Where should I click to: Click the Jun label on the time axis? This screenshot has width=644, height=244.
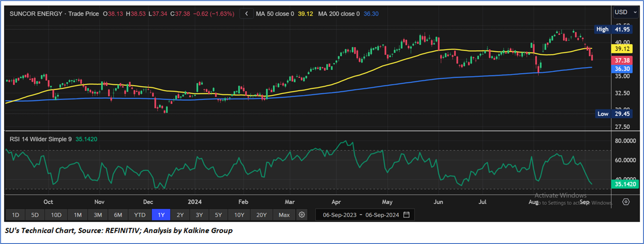click(x=438, y=202)
